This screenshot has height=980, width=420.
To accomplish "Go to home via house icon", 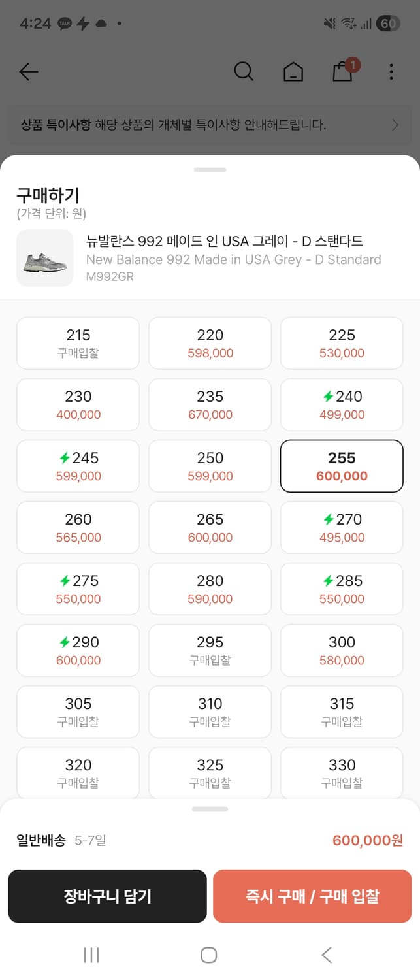I will click(293, 72).
